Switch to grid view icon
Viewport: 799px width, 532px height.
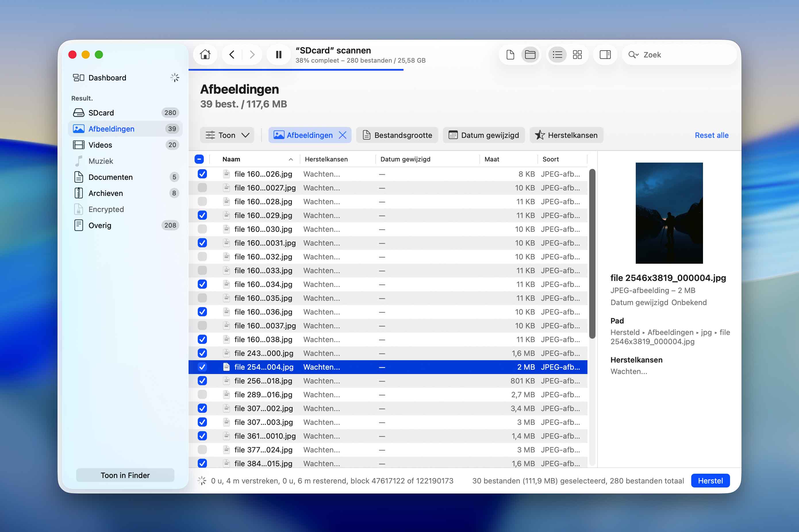click(x=577, y=55)
